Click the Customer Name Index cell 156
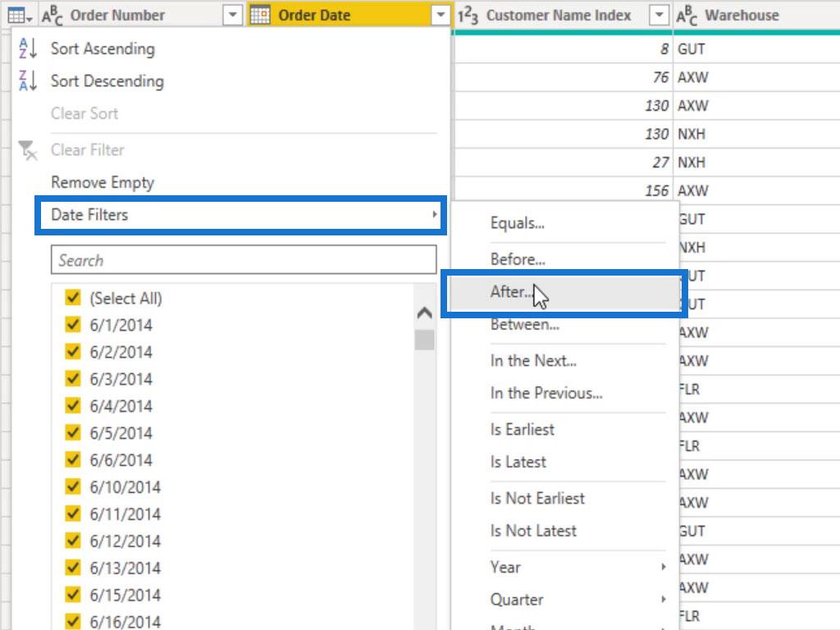 coord(563,190)
